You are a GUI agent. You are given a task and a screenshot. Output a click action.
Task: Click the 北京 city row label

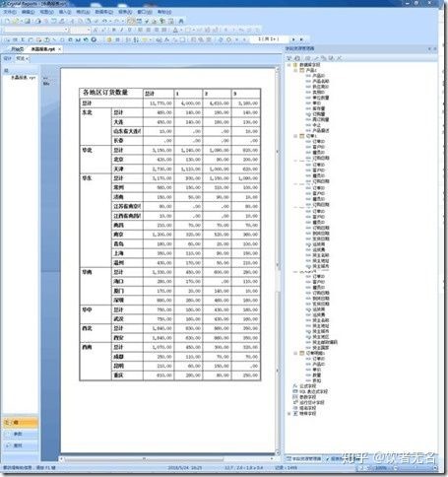(118, 160)
